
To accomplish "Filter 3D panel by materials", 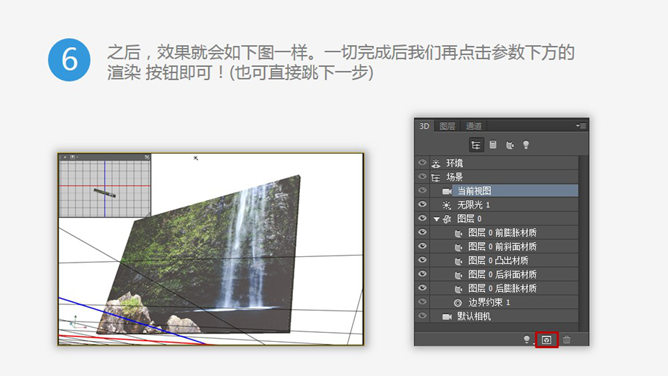I will coord(510,145).
